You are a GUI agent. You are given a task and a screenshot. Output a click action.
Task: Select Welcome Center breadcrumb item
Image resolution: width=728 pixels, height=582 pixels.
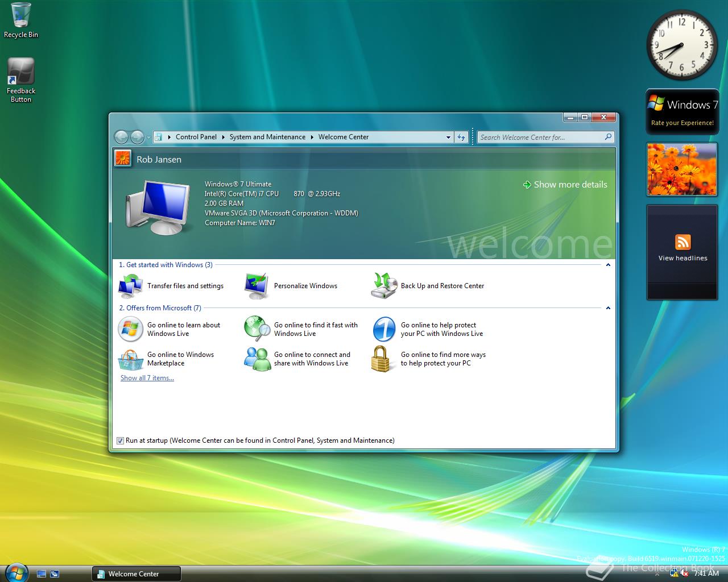344,137
